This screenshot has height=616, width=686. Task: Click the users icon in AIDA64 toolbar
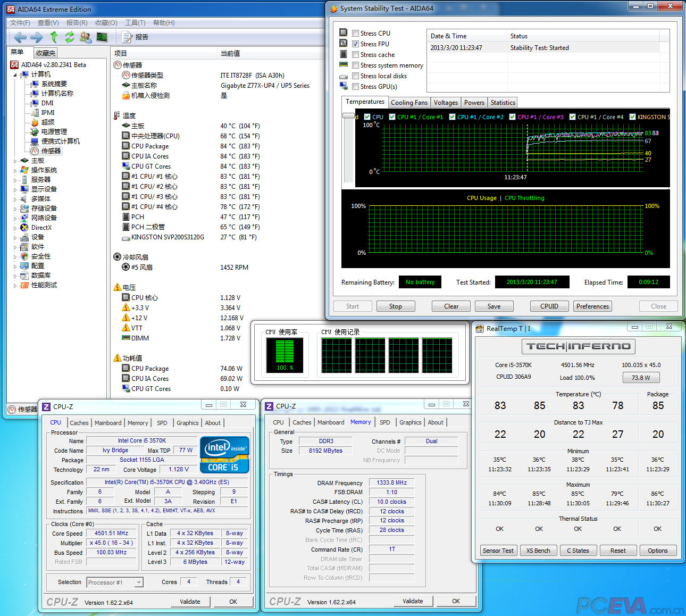(x=85, y=37)
